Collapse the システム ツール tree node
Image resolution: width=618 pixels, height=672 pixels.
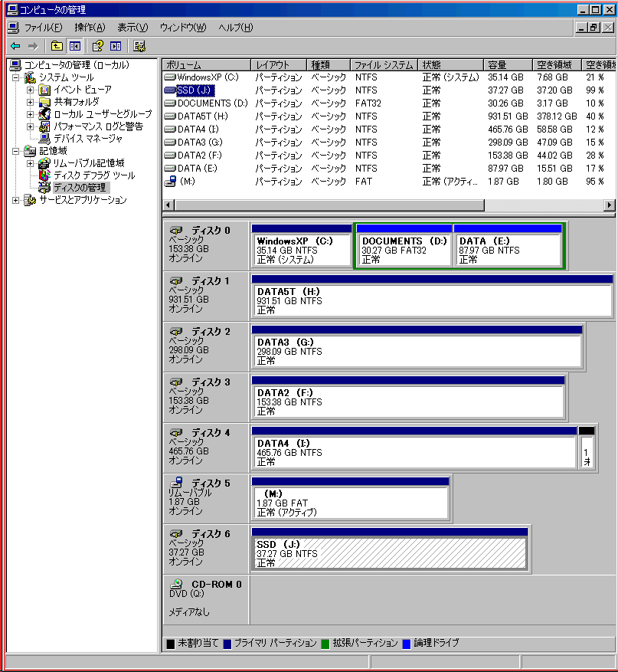pos(16,77)
